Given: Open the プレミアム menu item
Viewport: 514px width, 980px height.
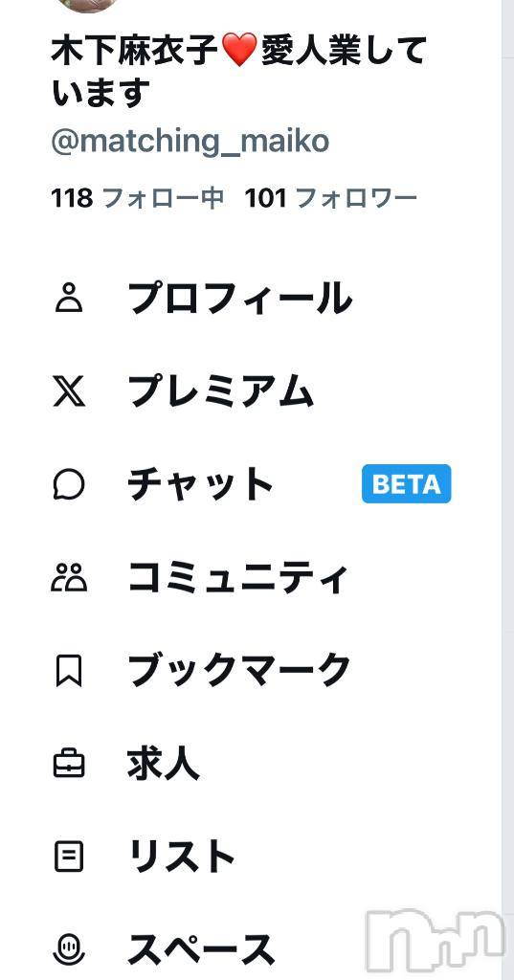Looking at the screenshot, I should point(221,391).
